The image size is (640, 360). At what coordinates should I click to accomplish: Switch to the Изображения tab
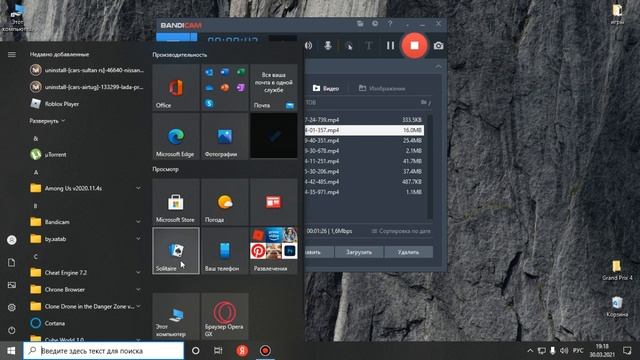(382, 88)
